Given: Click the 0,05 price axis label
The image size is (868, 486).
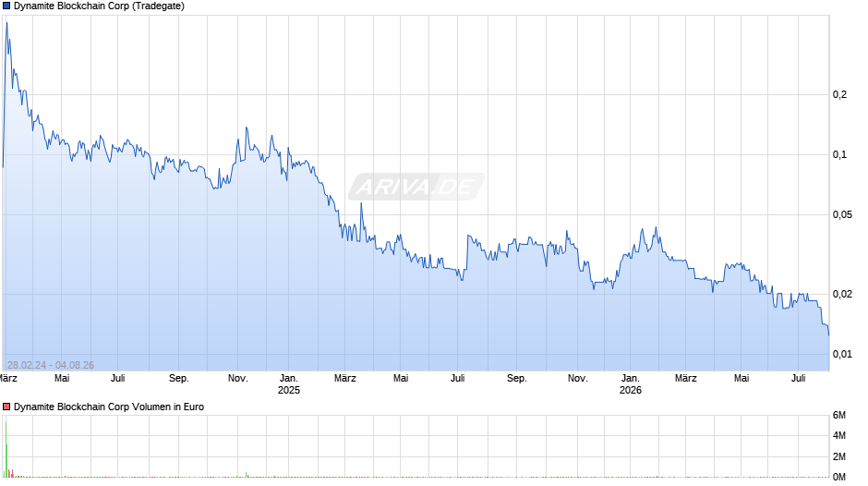Looking at the screenshot, I should (x=842, y=214).
